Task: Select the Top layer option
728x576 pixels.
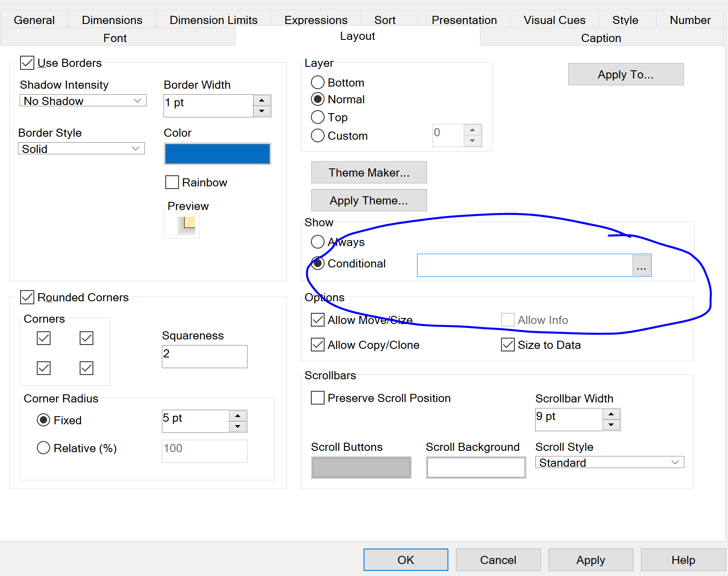Action: [318, 117]
